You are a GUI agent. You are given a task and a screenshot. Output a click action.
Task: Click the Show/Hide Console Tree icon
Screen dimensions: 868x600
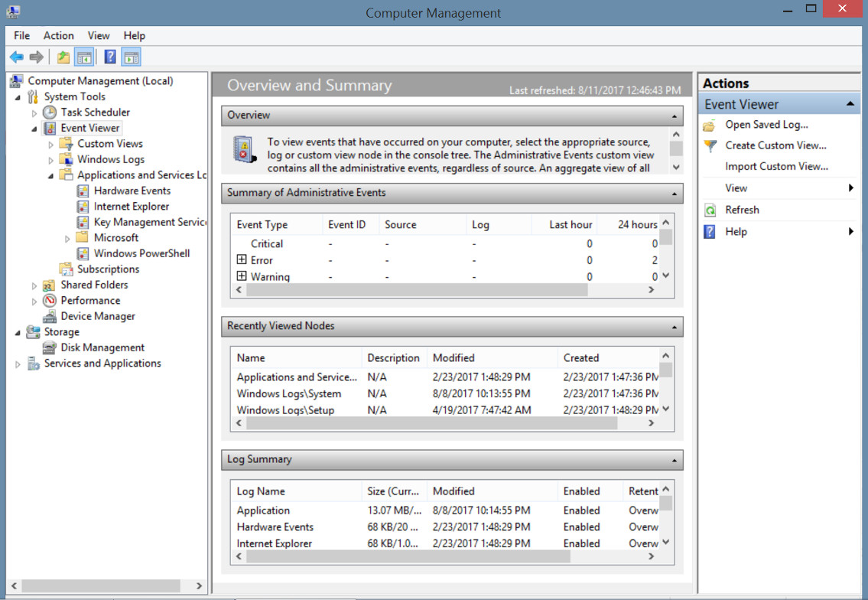pos(84,57)
